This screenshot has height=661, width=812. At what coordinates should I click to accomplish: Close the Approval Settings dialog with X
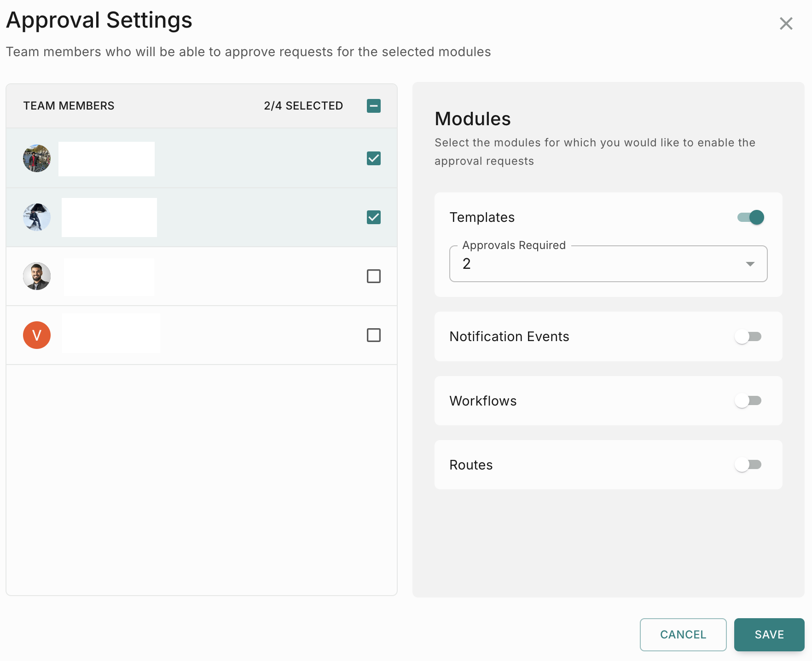click(786, 23)
